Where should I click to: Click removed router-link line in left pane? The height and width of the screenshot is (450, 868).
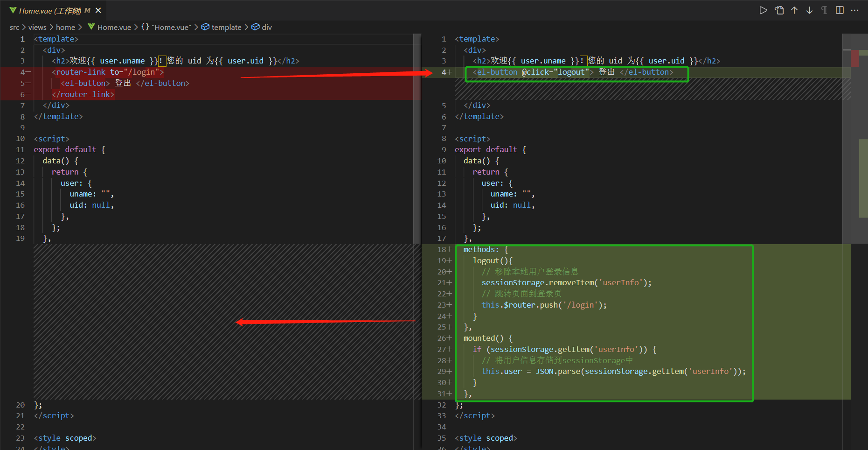click(108, 72)
